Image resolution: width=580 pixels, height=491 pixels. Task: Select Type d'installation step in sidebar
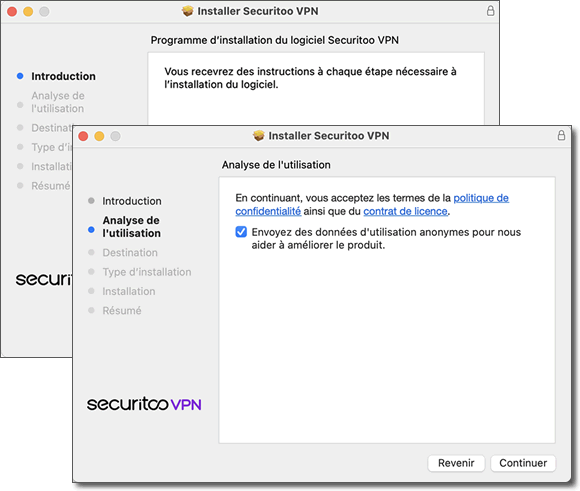click(147, 272)
